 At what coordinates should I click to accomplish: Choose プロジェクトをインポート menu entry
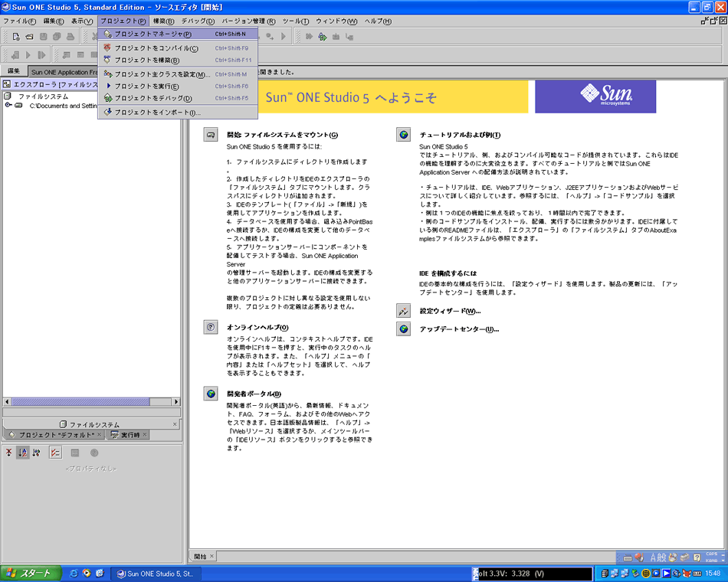tap(156, 113)
